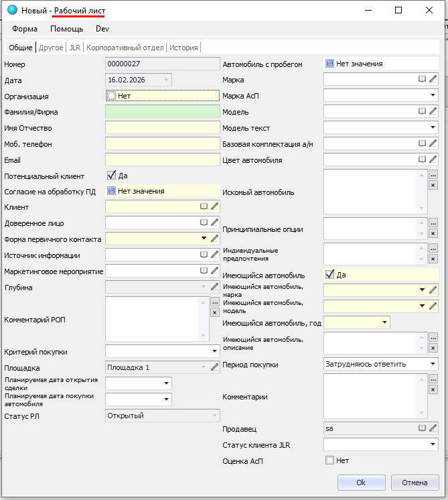Click the Отмена button
Image resolution: width=448 pixels, height=500 pixels.
pos(414,483)
